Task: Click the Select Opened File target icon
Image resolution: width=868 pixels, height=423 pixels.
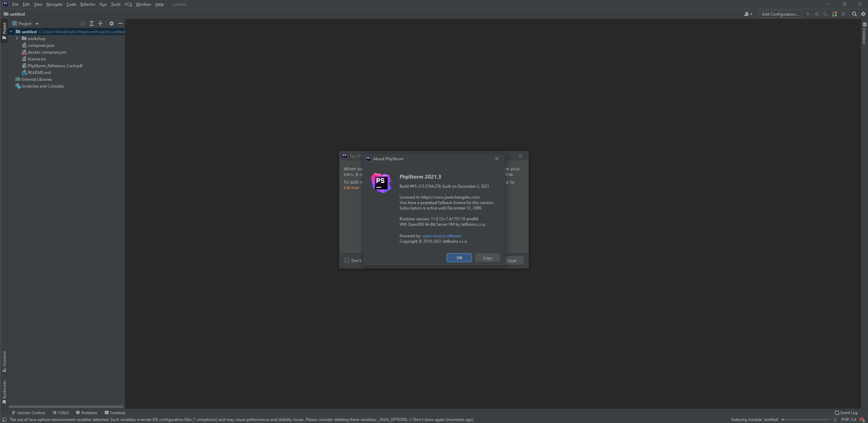Action: coord(83,23)
